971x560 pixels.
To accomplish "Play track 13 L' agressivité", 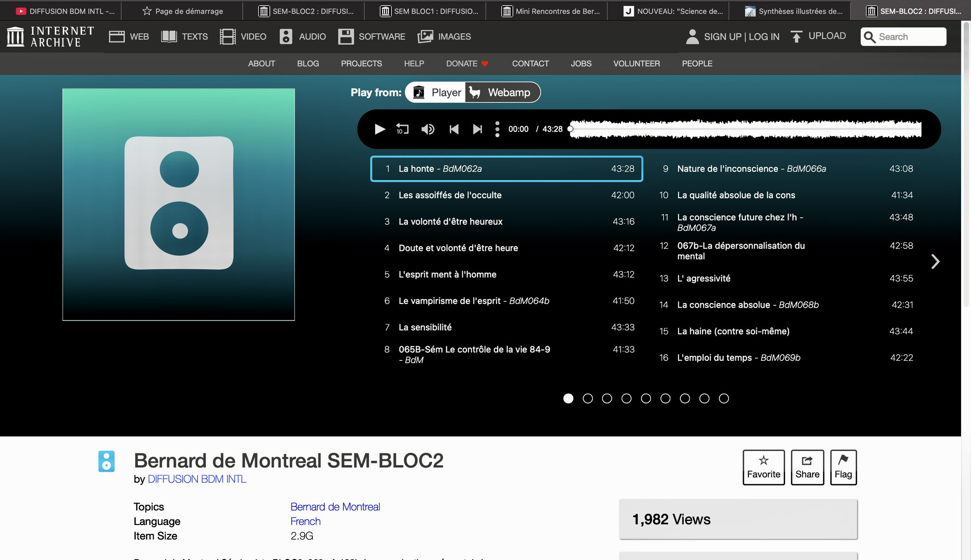I will pyautogui.click(x=785, y=278).
